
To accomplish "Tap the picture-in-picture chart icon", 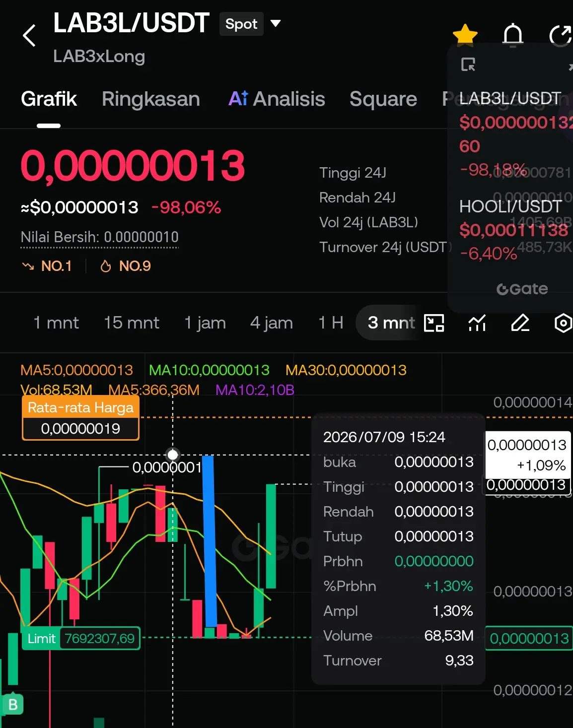I will (434, 323).
